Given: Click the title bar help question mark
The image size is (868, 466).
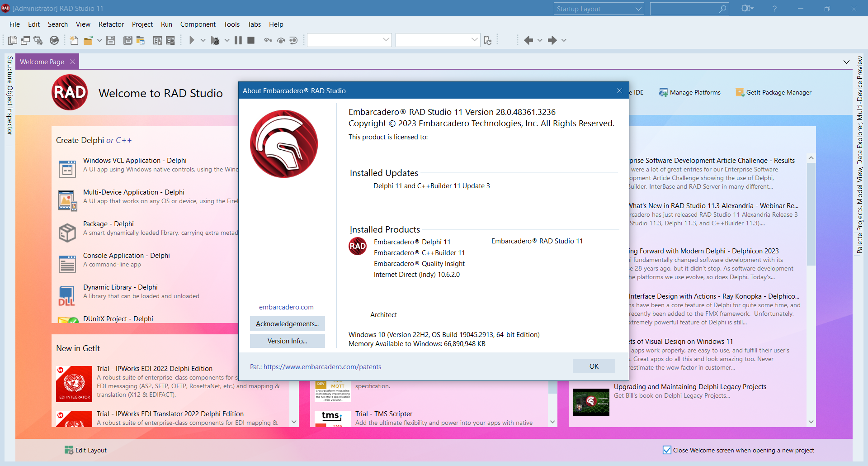Looking at the screenshot, I should pyautogui.click(x=774, y=9).
